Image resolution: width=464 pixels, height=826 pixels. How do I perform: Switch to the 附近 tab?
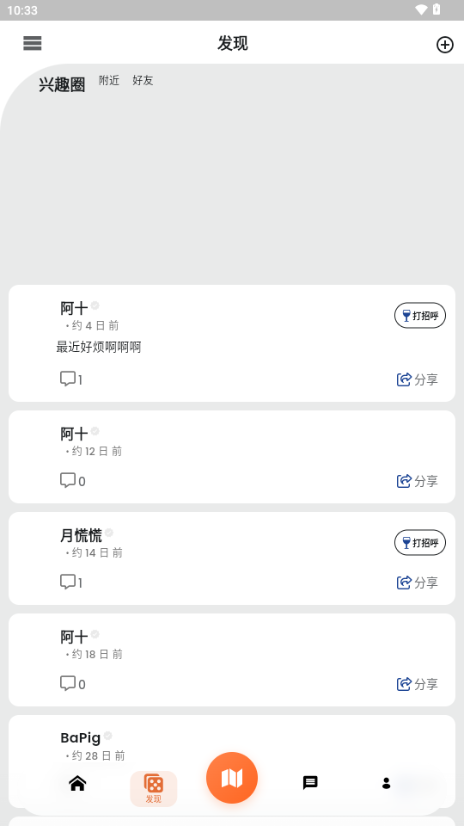(109, 80)
